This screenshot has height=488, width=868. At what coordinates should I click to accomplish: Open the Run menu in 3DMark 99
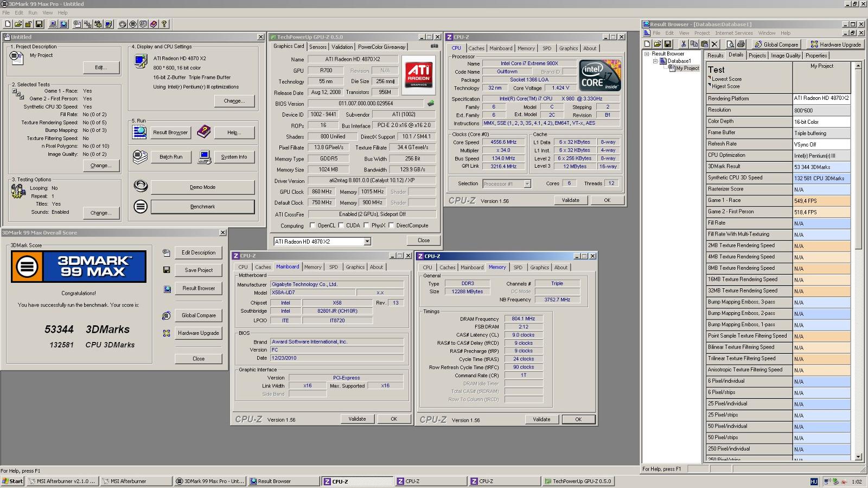33,12
